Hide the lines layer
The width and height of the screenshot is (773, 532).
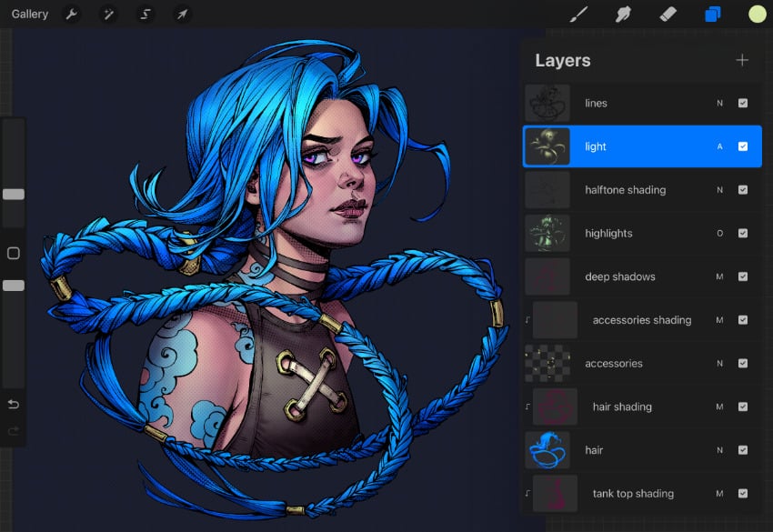coord(743,103)
